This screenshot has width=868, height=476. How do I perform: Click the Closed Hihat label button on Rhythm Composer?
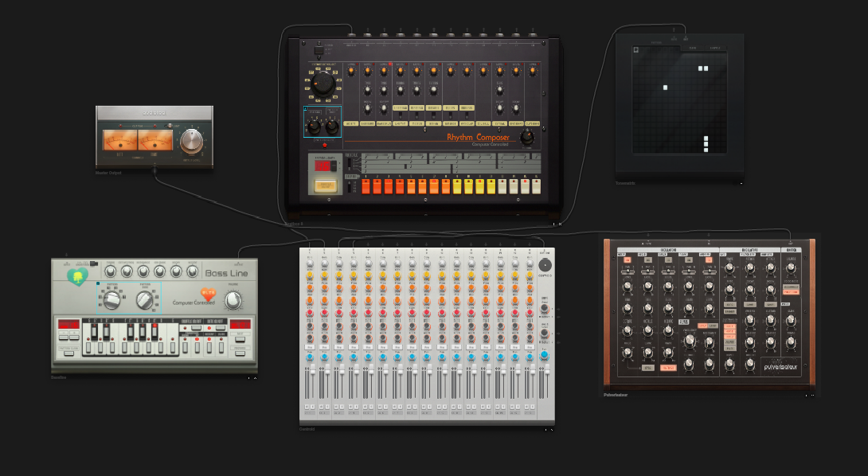click(533, 123)
